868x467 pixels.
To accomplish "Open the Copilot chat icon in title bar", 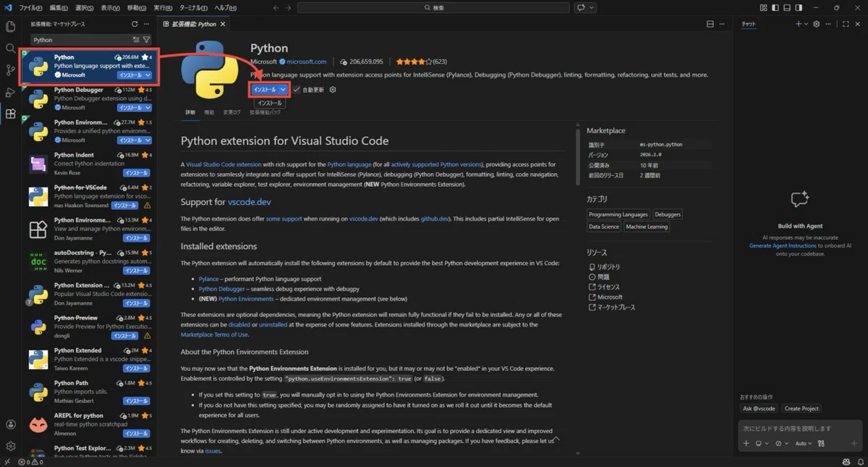I will coord(581,7).
